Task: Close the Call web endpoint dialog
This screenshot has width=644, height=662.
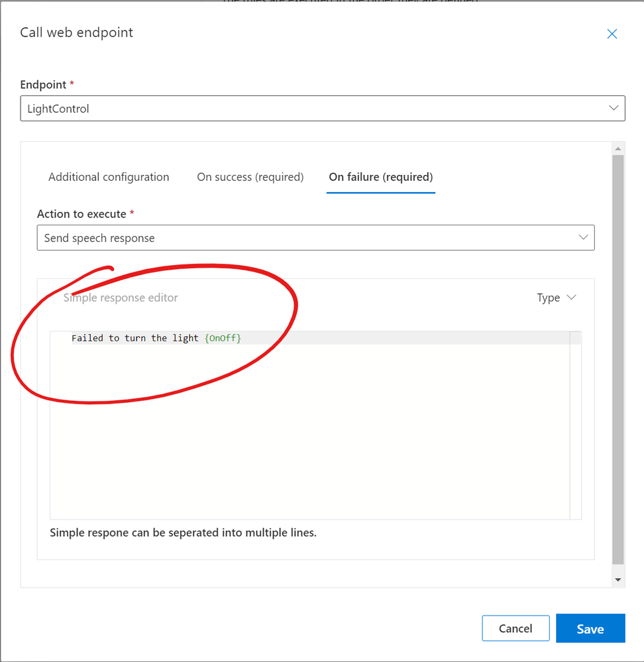Action: coord(612,34)
